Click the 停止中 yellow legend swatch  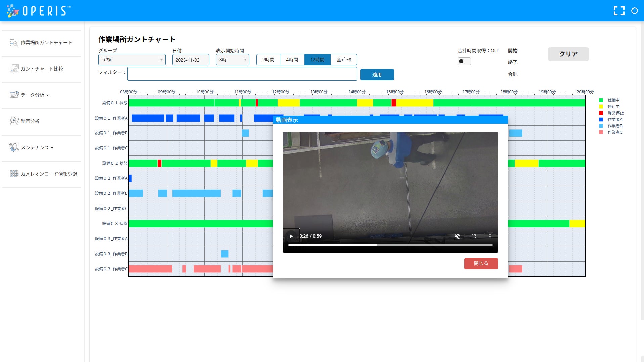click(x=601, y=106)
